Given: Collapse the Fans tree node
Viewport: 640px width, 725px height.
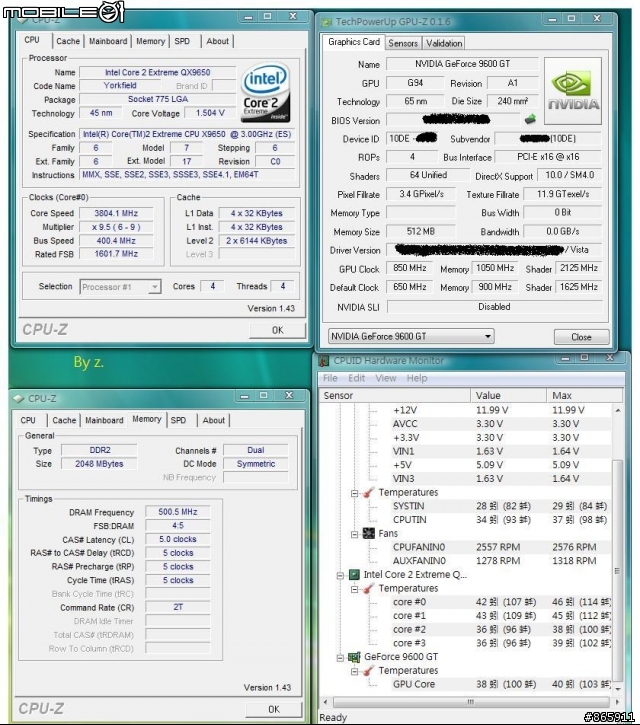Looking at the screenshot, I should click(354, 534).
